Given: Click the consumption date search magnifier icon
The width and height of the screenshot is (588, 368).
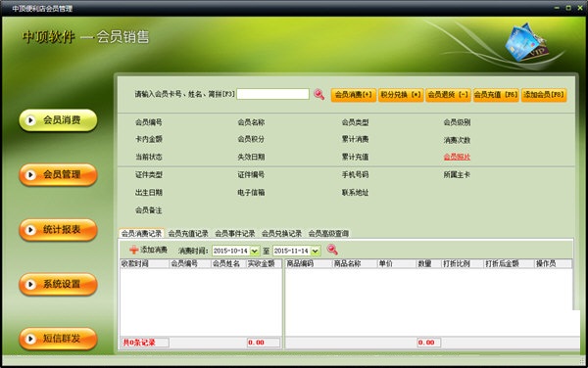Looking at the screenshot, I should pos(332,250).
